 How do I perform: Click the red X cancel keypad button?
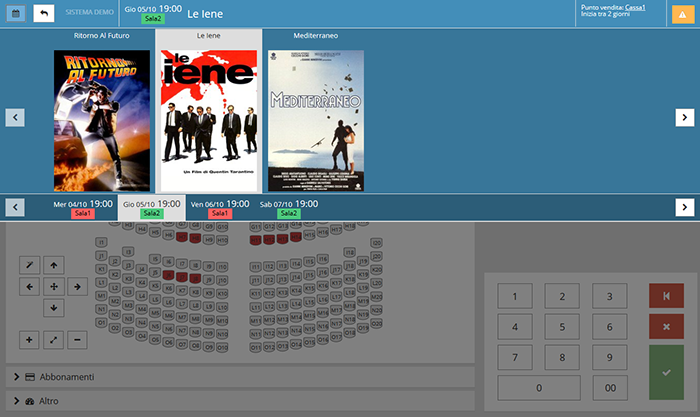click(x=667, y=326)
